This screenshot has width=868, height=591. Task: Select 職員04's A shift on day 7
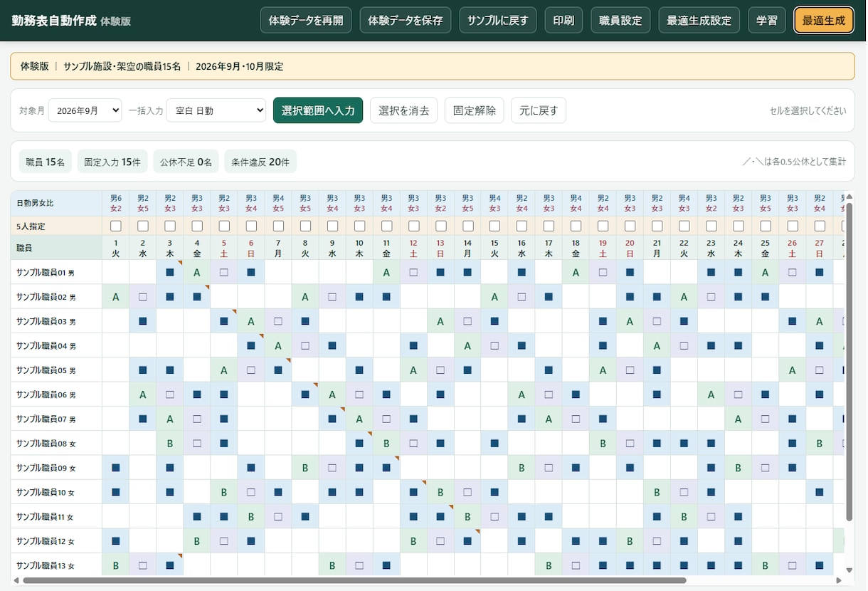pos(278,345)
